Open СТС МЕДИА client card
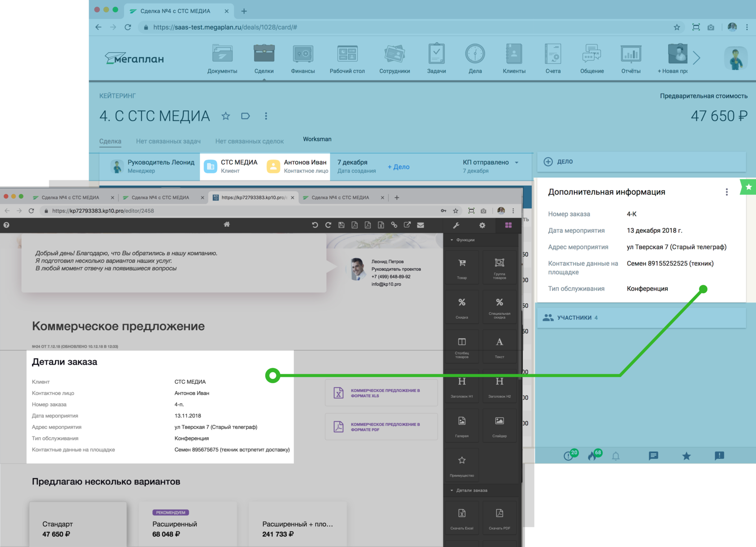Viewport: 756px width, 547px height. pos(231,166)
